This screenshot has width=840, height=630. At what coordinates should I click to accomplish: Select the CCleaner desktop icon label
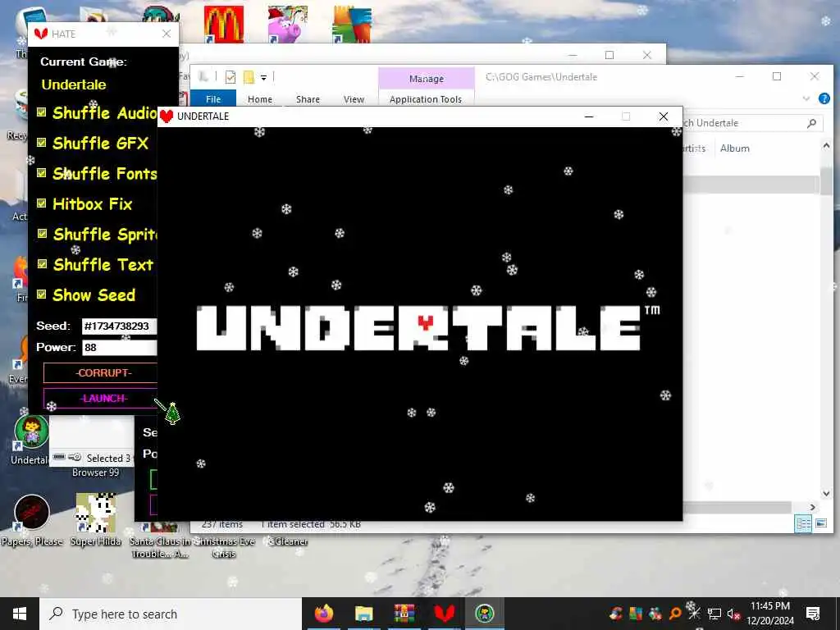[x=288, y=541]
